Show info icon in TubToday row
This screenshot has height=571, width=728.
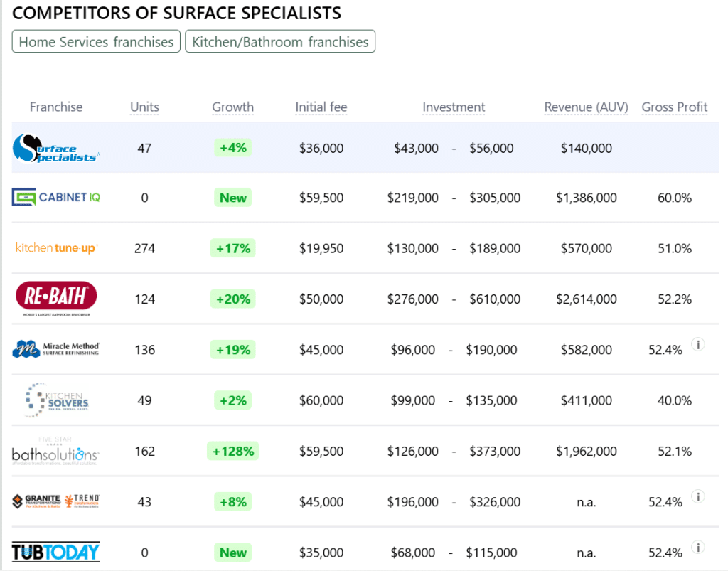[698, 548]
